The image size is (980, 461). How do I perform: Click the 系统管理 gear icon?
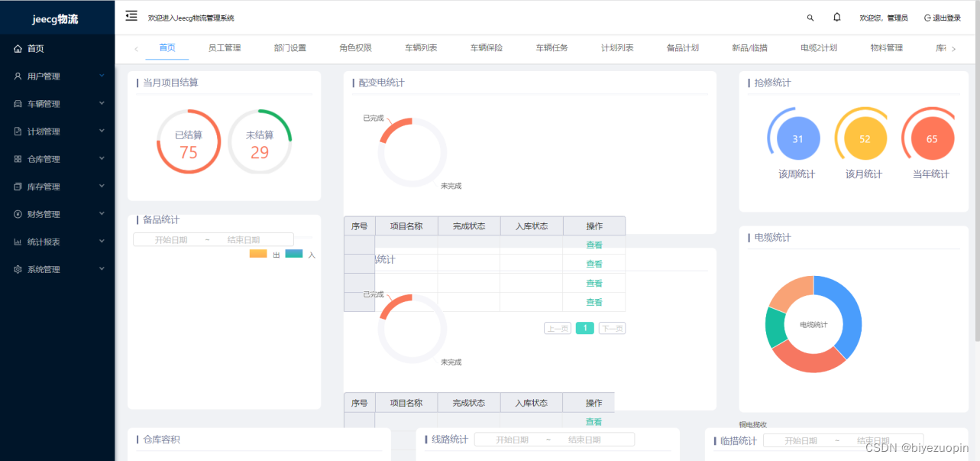(18, 269)
